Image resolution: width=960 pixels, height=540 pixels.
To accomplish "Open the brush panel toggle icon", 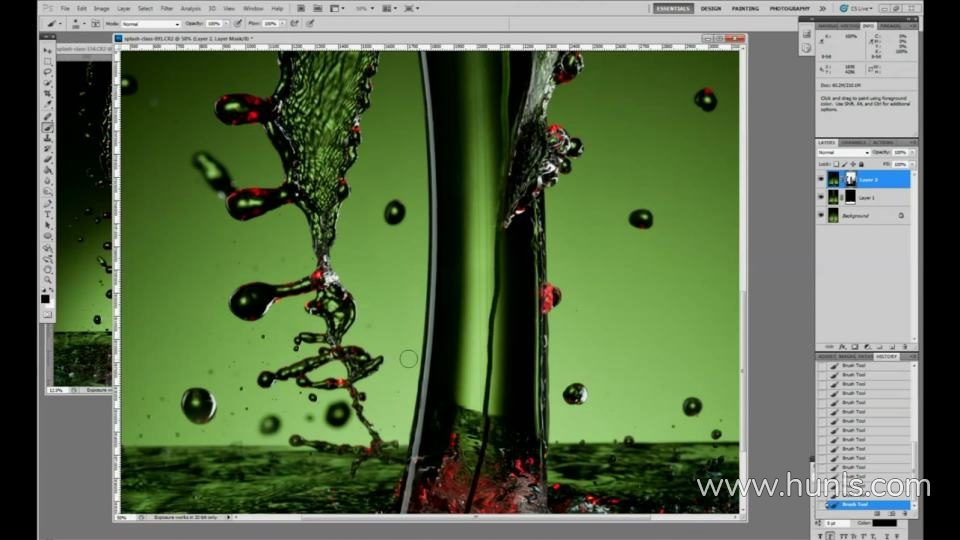I will click(x=96, y=23).
